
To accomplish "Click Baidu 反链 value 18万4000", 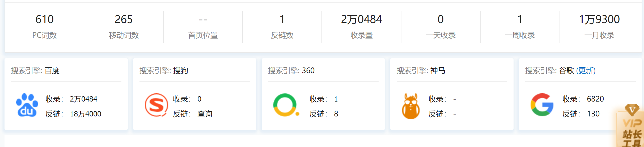I will click(x=86, y=114).
